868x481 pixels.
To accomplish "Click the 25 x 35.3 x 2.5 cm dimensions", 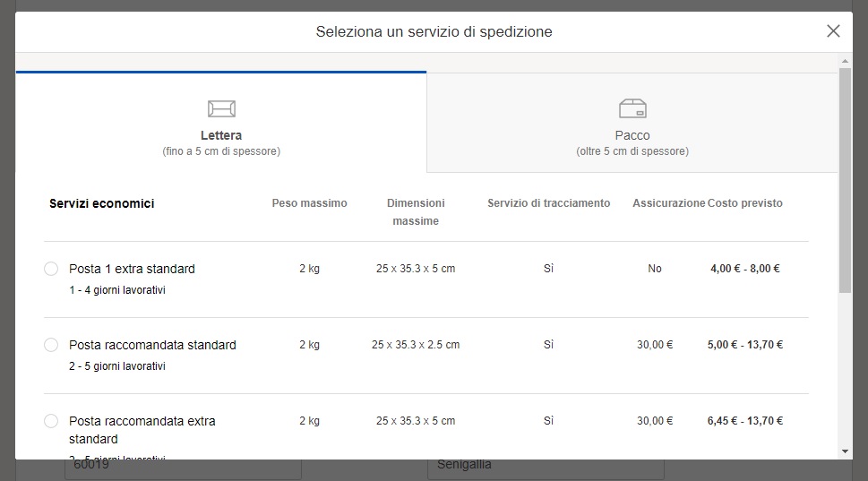I will 416,345.
